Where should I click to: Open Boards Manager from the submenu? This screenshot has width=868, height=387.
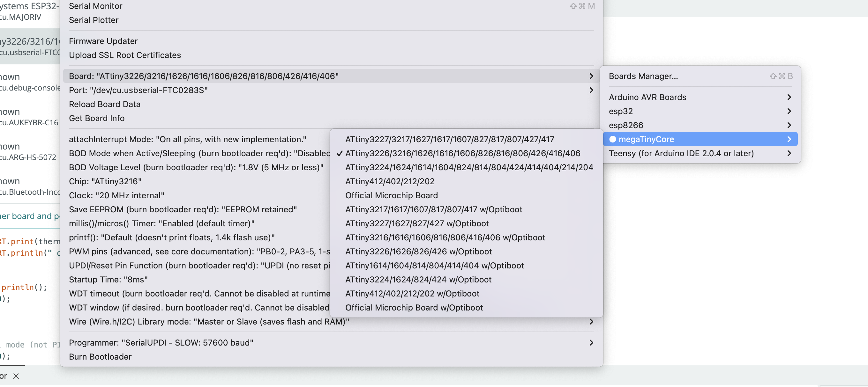(700, 76)
